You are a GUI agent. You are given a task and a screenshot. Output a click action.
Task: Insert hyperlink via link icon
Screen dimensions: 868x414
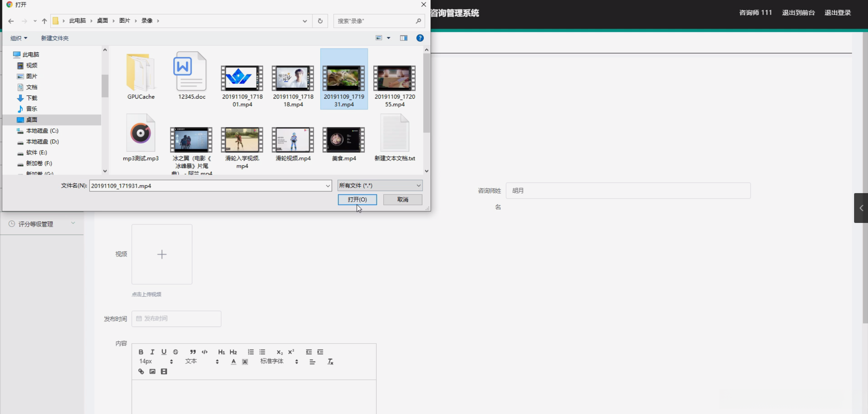[141, 371]
